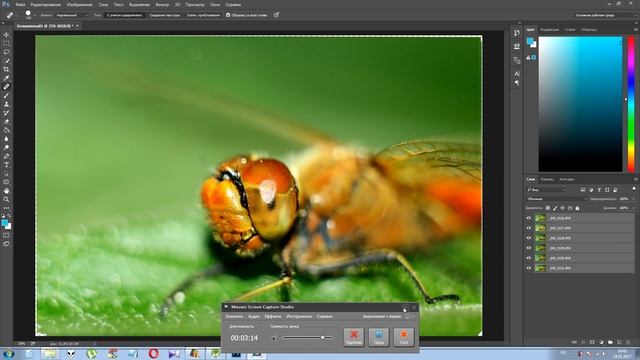Hide the topmost layer via eye icon
640x360 pixels.
[529, 218]
